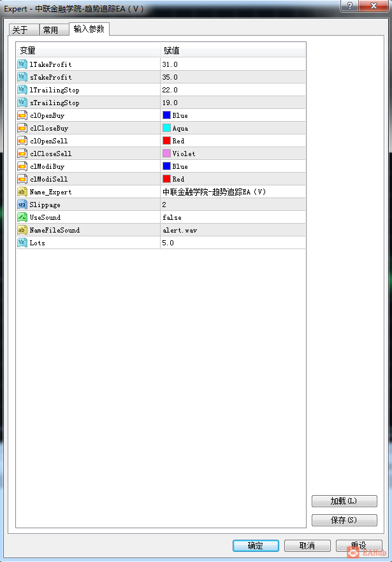Edit the lTakeProfit value 31.0
This screenshot has height=562, width=392.
233,64
